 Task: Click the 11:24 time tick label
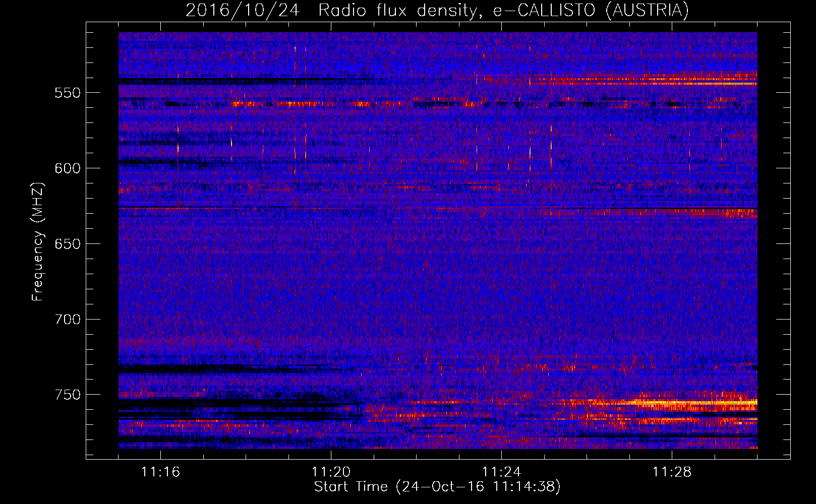click(502, 472)
